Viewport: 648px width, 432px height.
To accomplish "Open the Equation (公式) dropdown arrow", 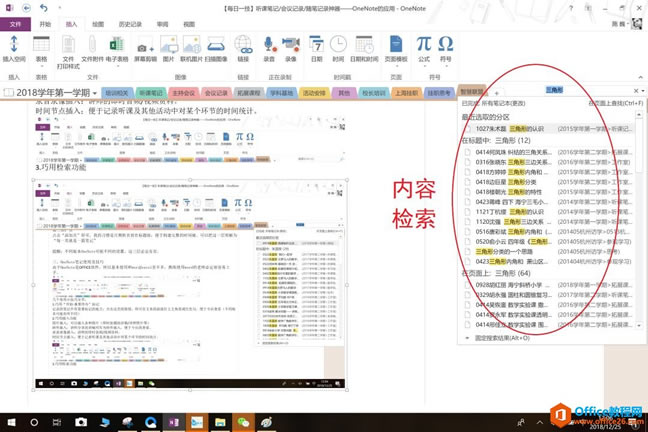I will (x=424, y=64).
